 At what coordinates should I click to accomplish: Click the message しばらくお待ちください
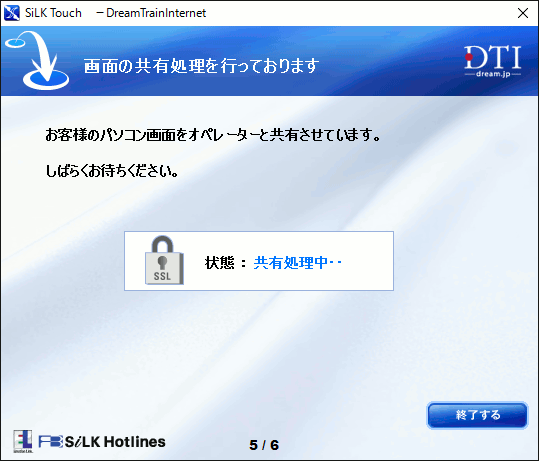point(112,171)
